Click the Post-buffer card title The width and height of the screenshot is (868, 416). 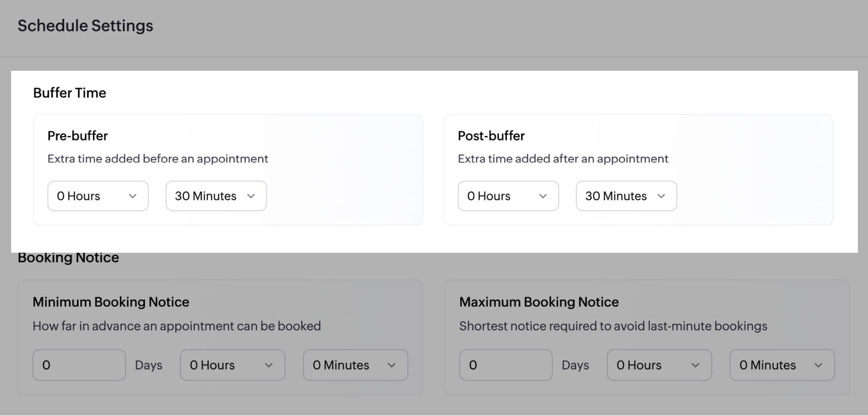(x=491, y=136)
